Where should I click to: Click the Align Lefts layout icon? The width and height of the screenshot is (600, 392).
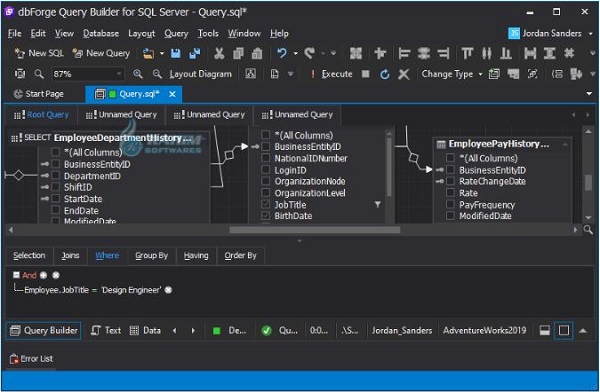click(404, 53)
